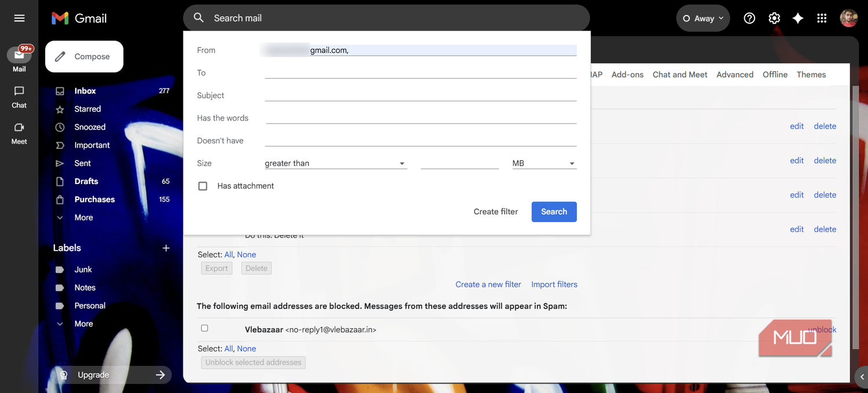Image resolution: width=868 pixels, height=393 pixels.
Task: Click the Gmail logo
Action: tap(79, 18)
